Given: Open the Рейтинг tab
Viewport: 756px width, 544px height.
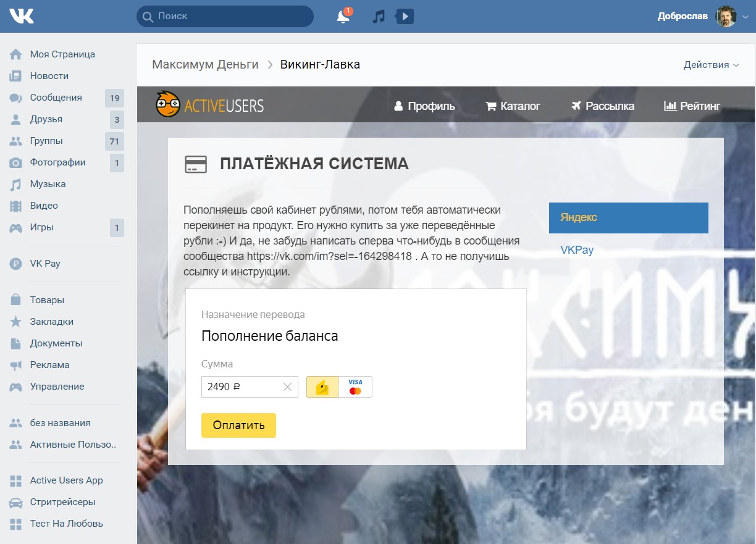Looking at the screenshot, I should (x=692, y=106).
